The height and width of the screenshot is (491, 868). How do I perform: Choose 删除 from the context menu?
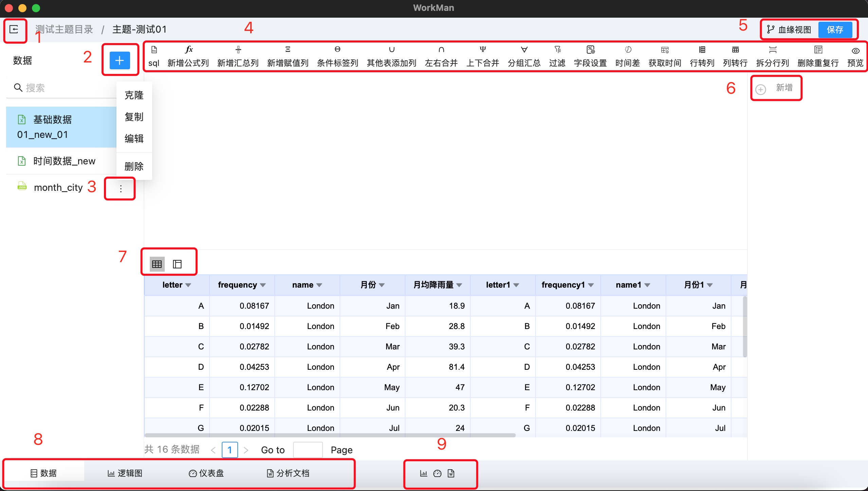click(x=134, y=166)
